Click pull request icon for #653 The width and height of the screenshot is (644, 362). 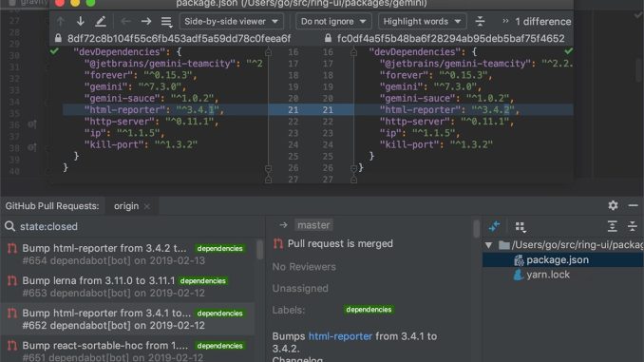[12, 280]
